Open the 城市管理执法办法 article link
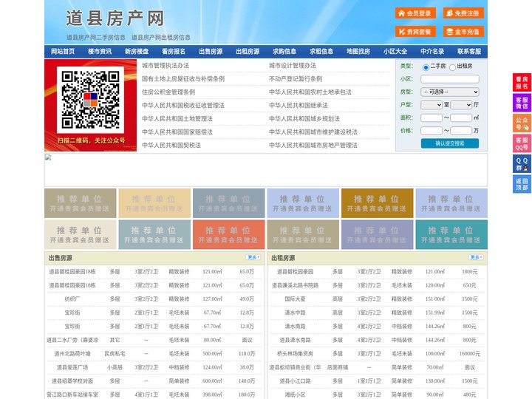Screen dimensions: 532x399 click(x=166, y=66)
